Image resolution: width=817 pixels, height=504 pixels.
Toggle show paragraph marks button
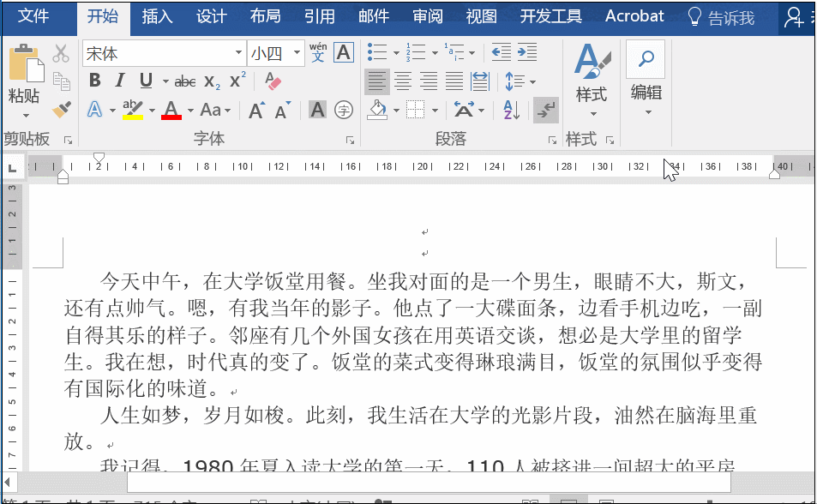[545, 110]
